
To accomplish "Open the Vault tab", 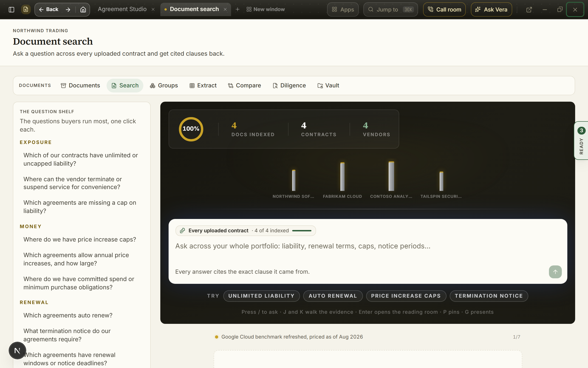I will click(x=328, y=85).
